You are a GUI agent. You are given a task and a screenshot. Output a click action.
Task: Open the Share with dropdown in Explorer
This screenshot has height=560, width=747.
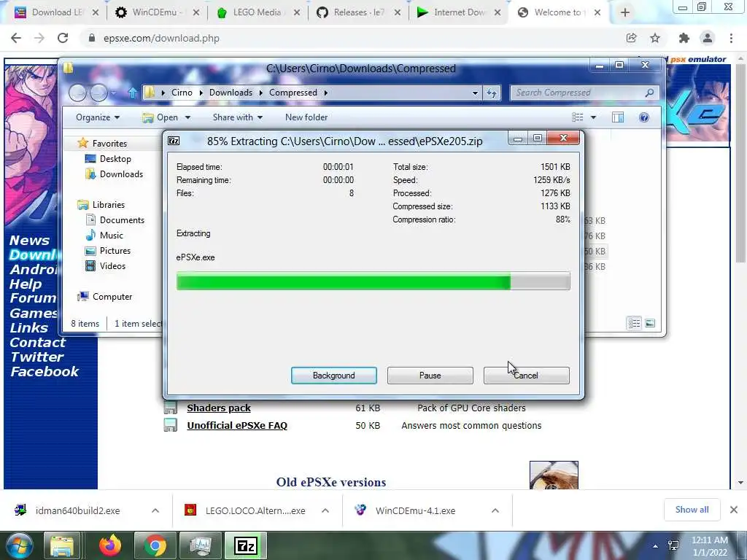point(237,117)
